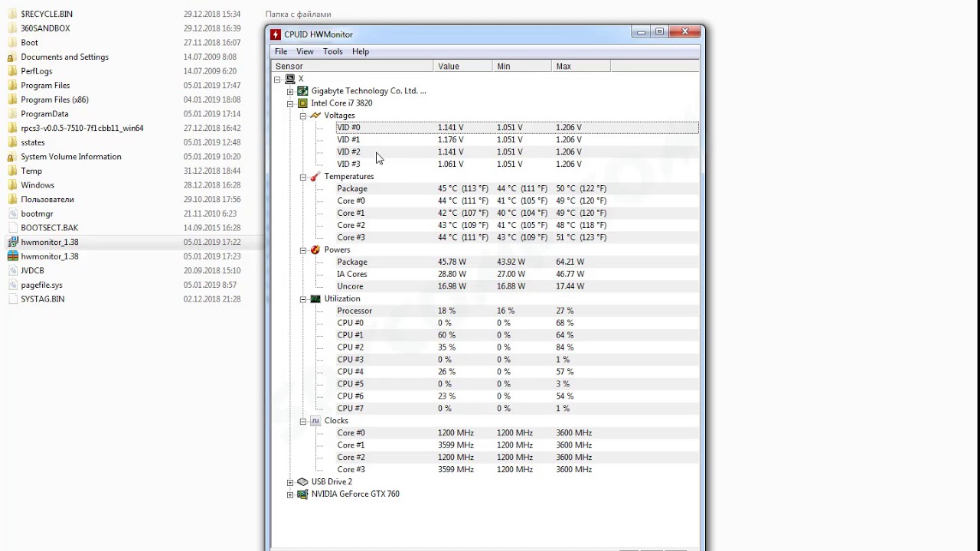Click the HWMonitor title bar lightning icon
Image resolution: width=980 pixels, height=551 pixels.
276,34
